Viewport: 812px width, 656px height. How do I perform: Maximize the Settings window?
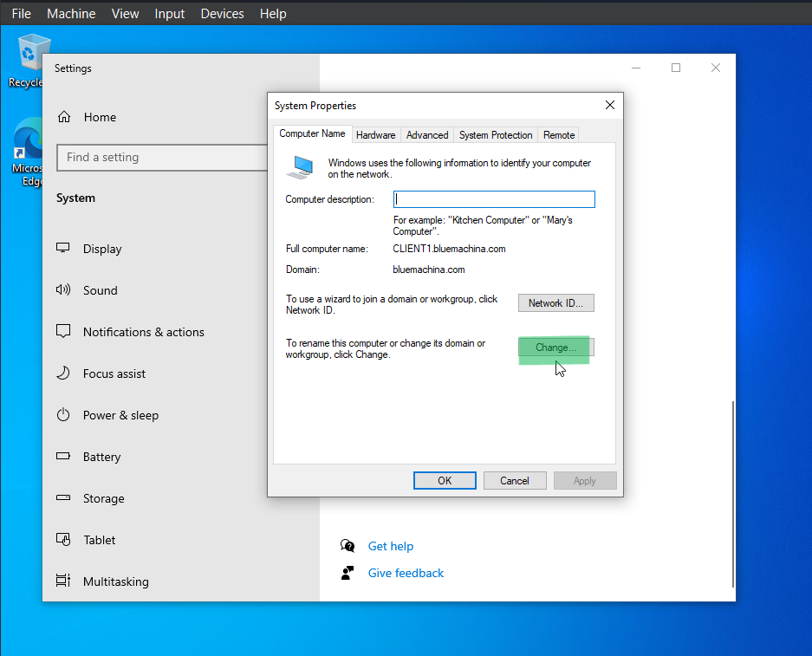pyautogui.click(x=676, y=68)
